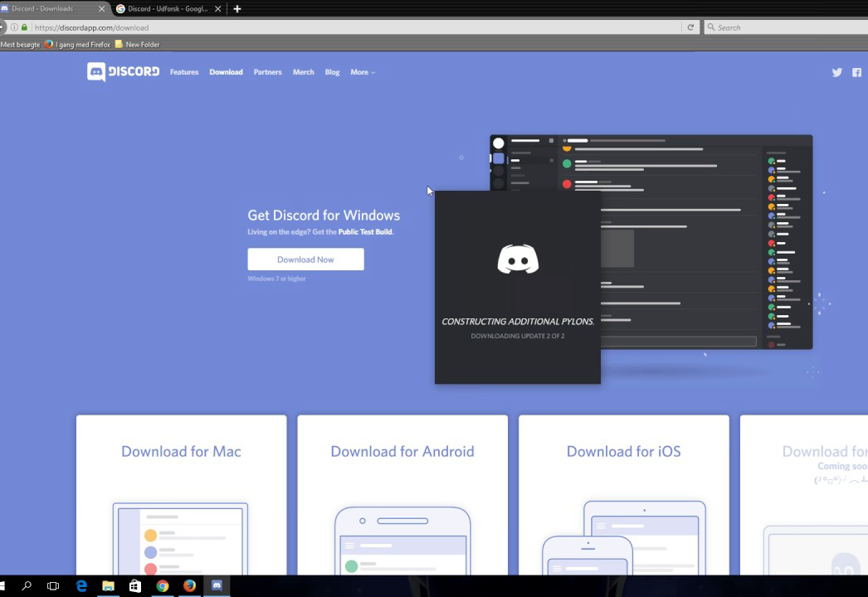Screen dimensions: 868x597
Task: Click the Android phone illustration
Action: 402,541
